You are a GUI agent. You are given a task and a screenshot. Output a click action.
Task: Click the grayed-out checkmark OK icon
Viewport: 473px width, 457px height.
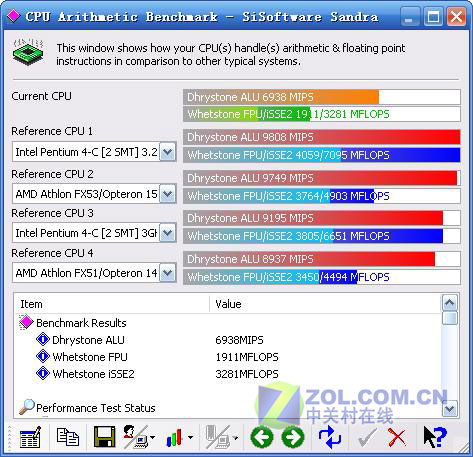pyautogui.click(x=366, y=437)
